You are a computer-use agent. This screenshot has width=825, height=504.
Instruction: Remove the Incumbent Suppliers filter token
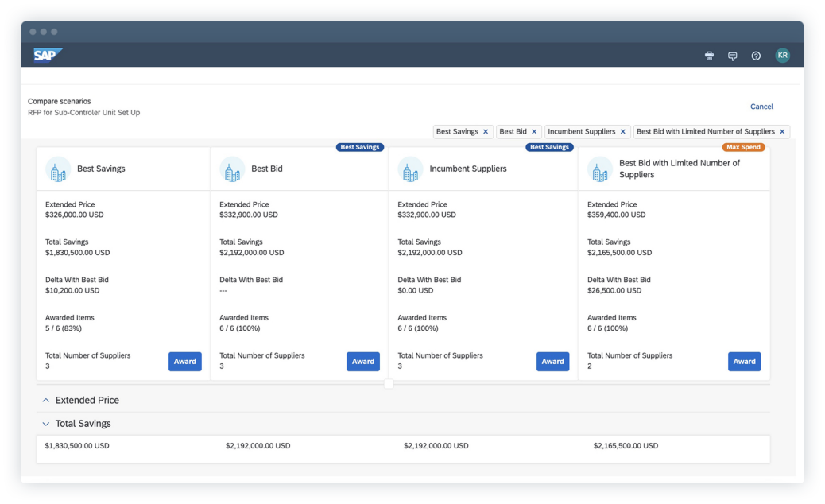tap(622, 132)
